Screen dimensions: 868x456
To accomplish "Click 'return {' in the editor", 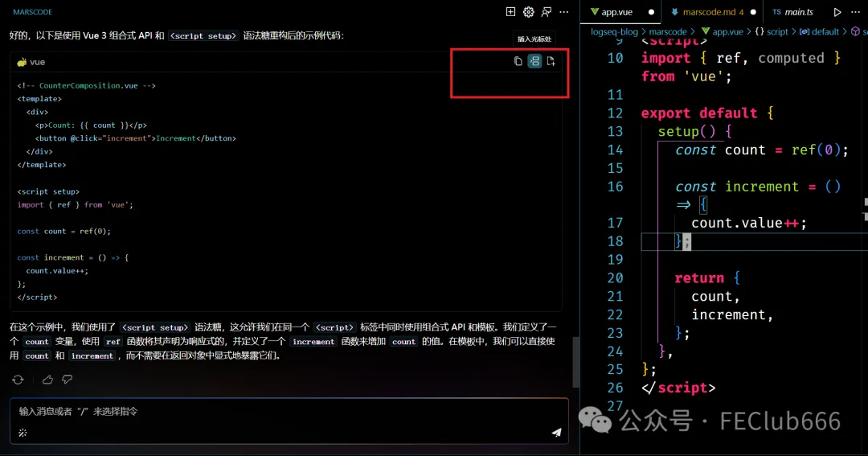I will (707, 277).
